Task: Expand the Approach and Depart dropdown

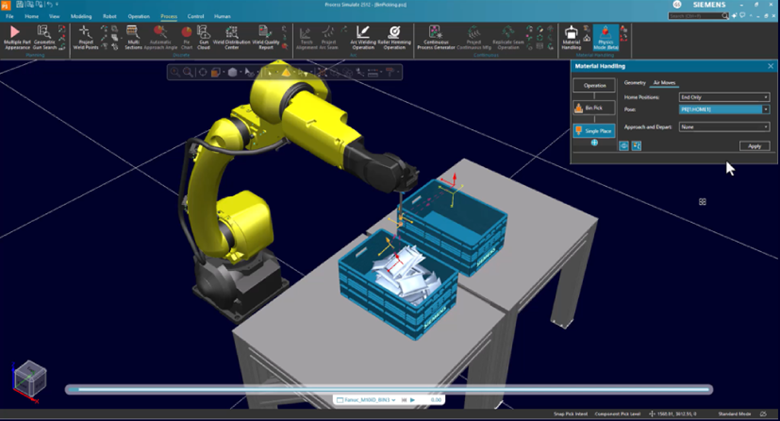Action: pos(725,127)
